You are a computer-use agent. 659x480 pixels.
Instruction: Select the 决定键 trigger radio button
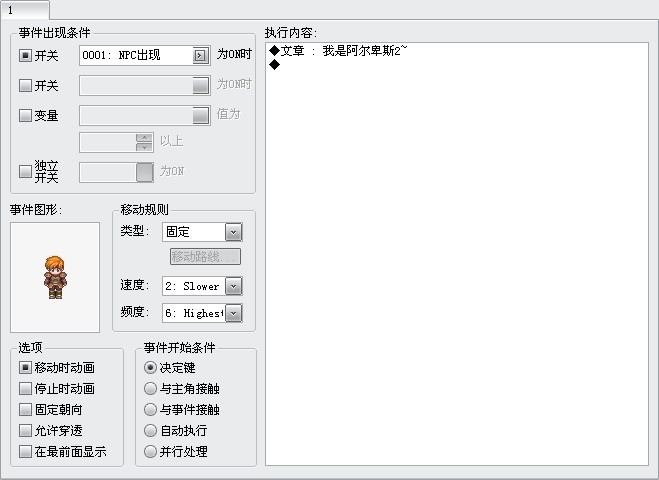coord(150,367)
